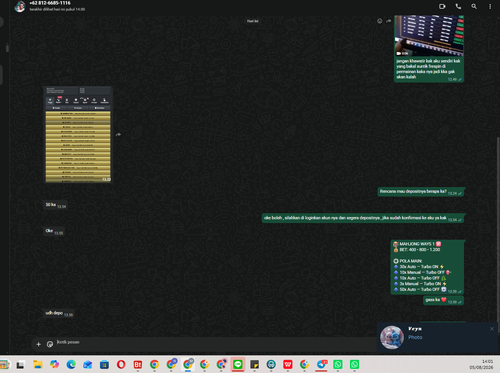Open Sticky Notes from the taskbar
The image size is (500, 373).
(254, 364)
